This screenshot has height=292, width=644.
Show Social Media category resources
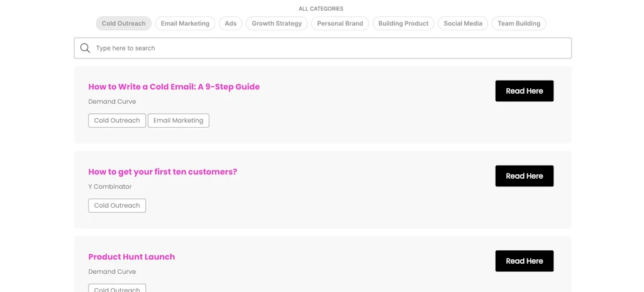point(463,23)
